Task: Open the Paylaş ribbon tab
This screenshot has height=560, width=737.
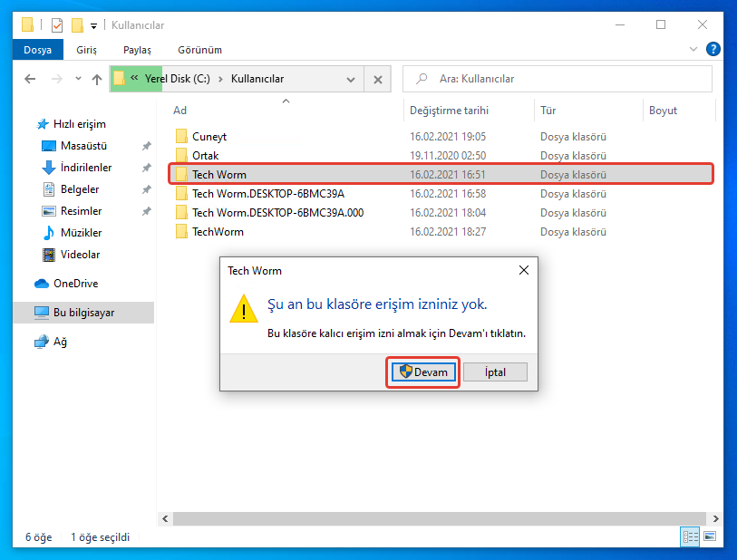Action: (137, 50)
